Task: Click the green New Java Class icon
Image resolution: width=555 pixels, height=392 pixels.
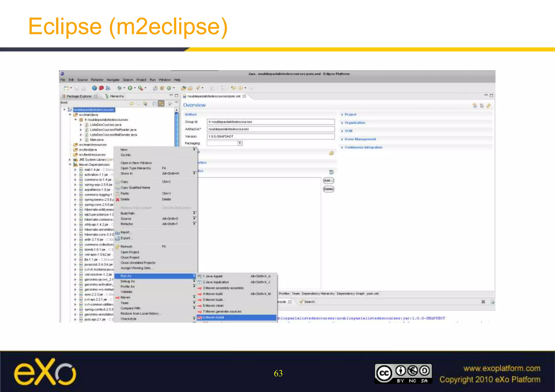Action: (169, 88)
